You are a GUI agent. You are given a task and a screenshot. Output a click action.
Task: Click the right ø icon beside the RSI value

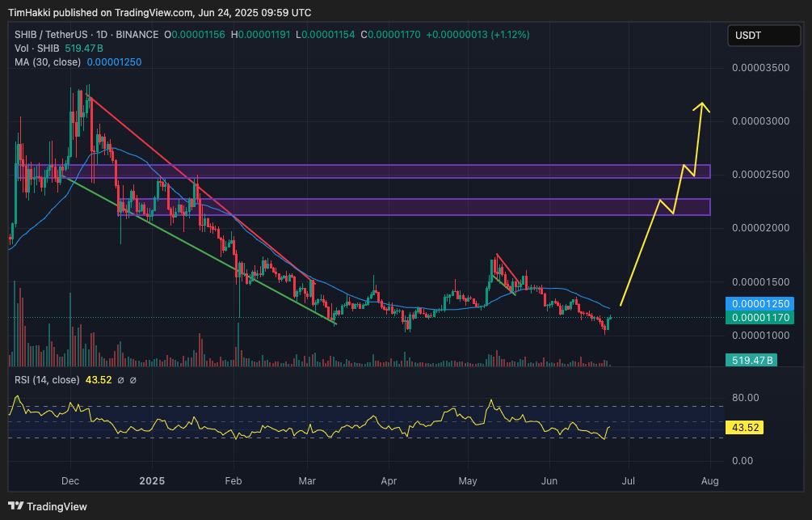pos(133,380)
